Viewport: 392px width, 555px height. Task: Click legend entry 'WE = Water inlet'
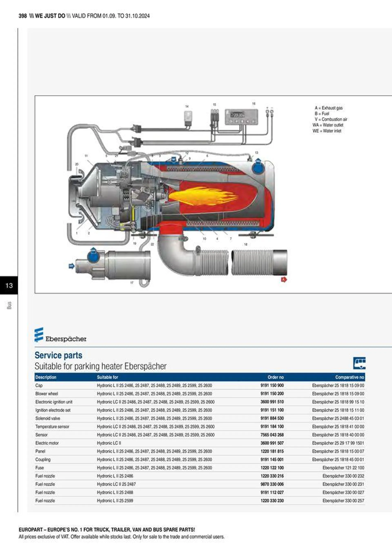coord(327,131)
